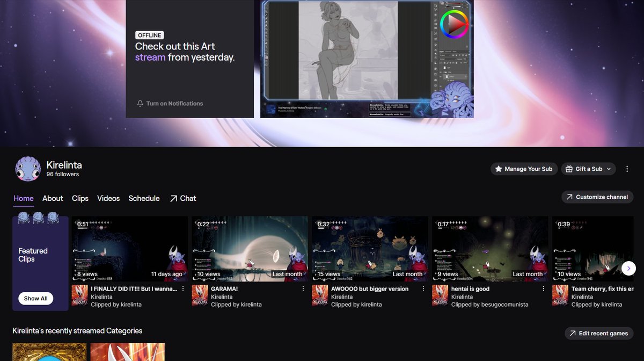This screenshot has width=644, height=361.
Task: Open the second recently streamed category thumbnail
Action: pyautogui.click(x=128, y=352)
